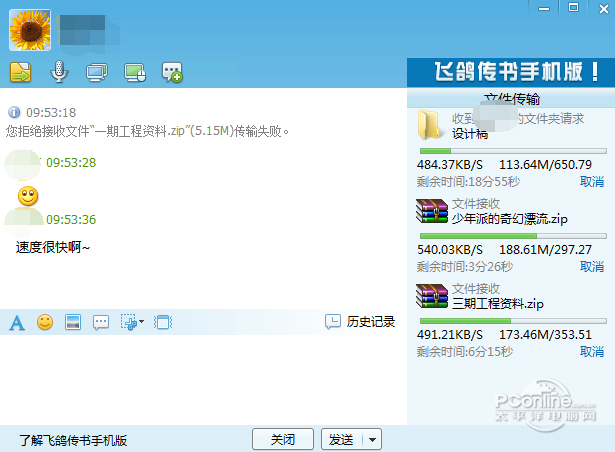This screenshot has height=452, width=615.
Task: Close the chat window with X
Action: (604, 9)
